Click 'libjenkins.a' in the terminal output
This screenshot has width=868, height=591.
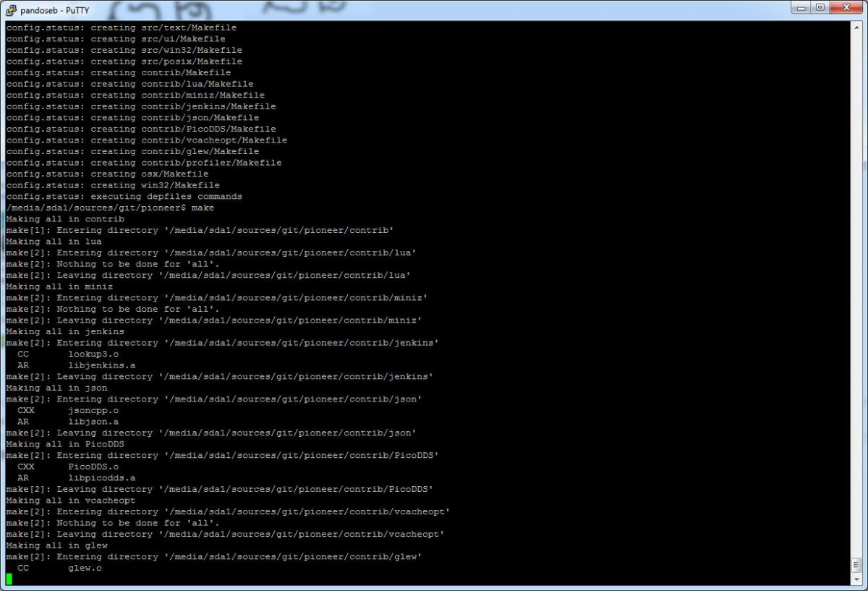(101, 365)
